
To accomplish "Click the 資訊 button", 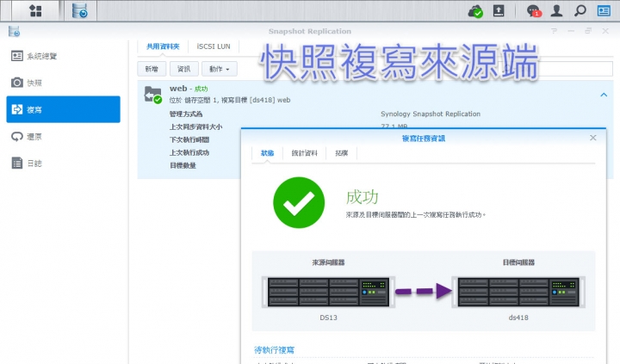I will tap(184, 69).
